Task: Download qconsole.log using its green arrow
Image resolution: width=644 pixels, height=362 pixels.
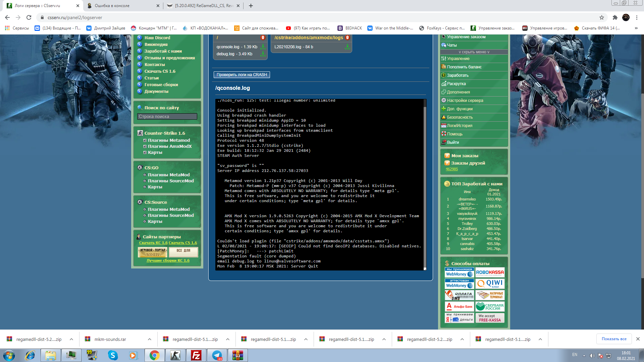Action: tap(263, 47)
